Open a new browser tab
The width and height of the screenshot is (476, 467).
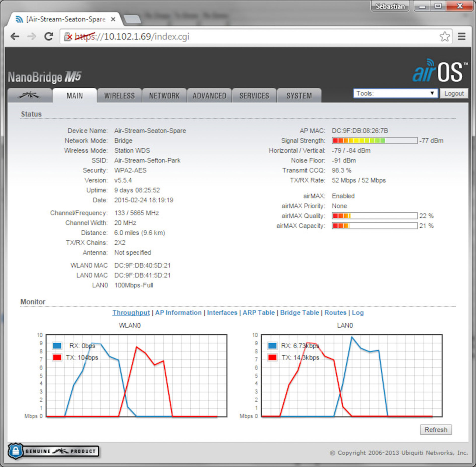pyautogui.click(x=132, y=19)
